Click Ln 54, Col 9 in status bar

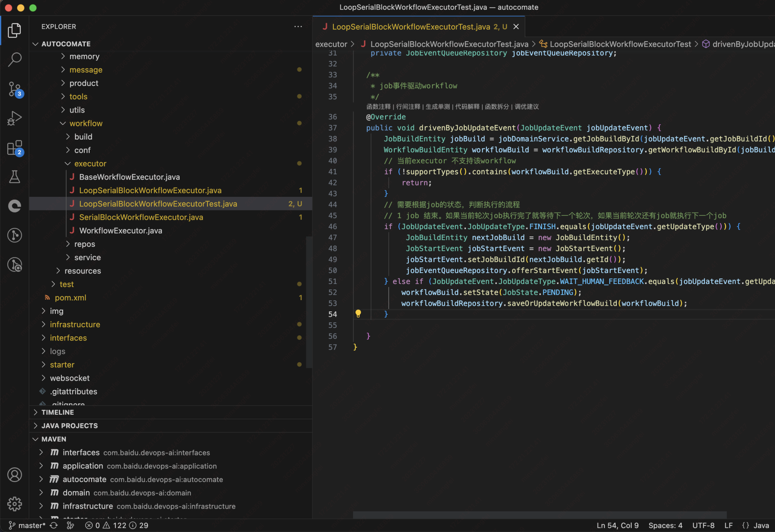618,525
